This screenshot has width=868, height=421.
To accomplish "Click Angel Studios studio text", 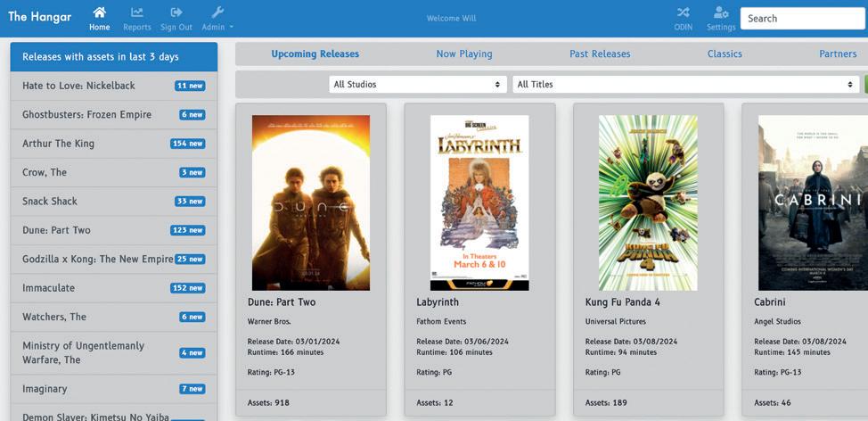I will tap(777, 321).
